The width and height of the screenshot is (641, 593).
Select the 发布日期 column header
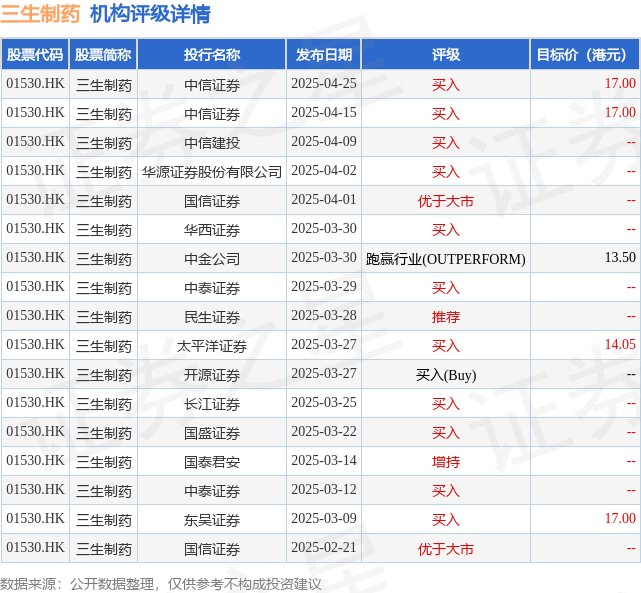pos(324,55)
